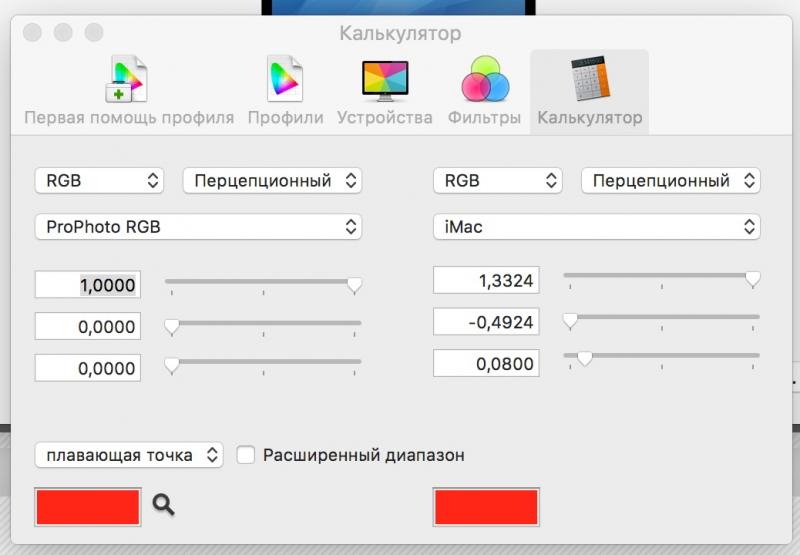This screenshot has width=800, height=555.
Task: Click the window zoom button
Action: pos(94,33)
